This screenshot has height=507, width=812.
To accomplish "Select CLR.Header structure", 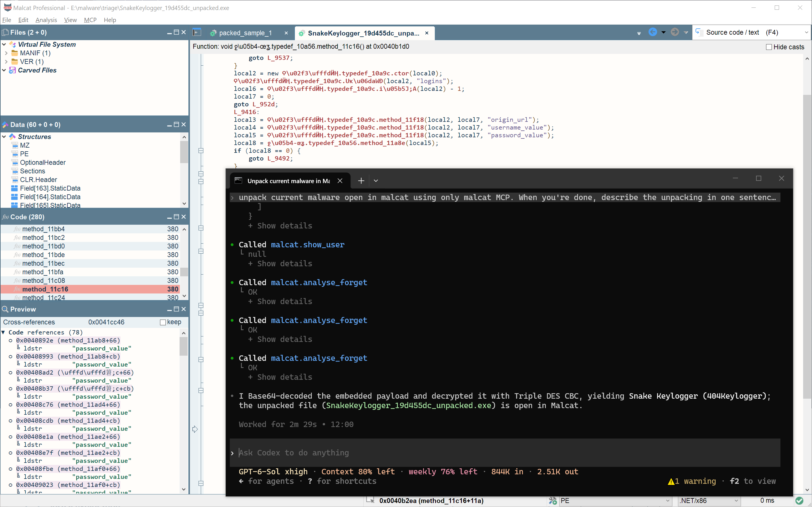I will point(38,180).
